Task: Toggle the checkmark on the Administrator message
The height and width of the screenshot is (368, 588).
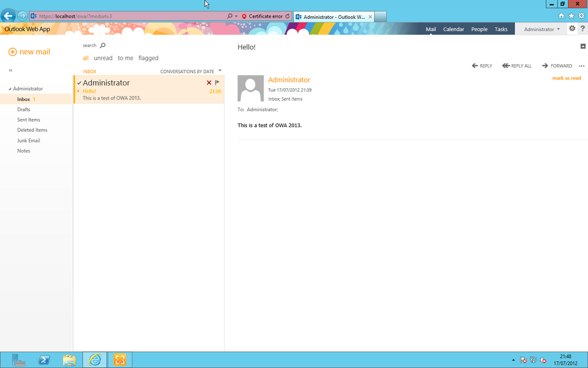Action: (79, 83)
